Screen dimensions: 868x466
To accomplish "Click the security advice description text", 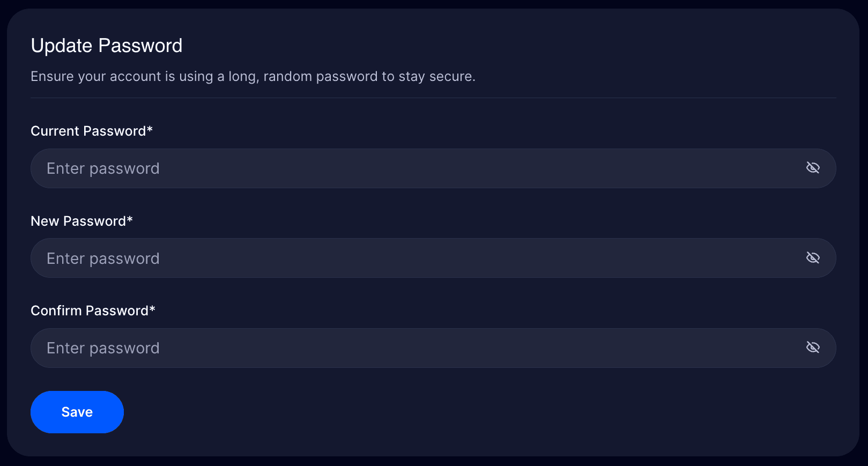I will click(x=253, y=76).
